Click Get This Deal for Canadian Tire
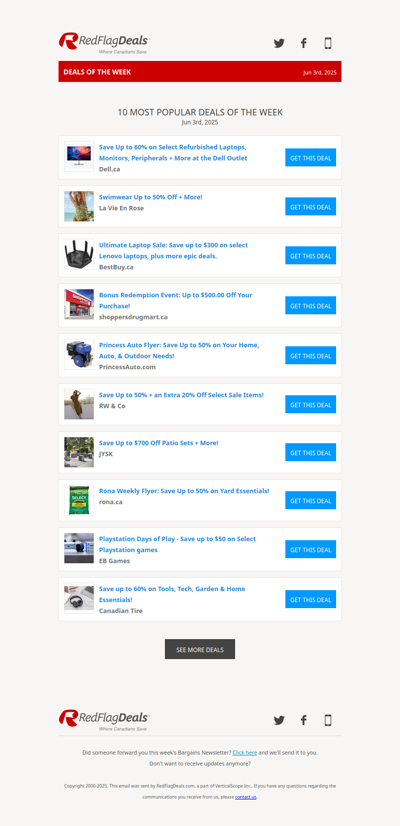The height and width of the screenshot is (826, 400). pyautogui.click(x=310, y=599)
